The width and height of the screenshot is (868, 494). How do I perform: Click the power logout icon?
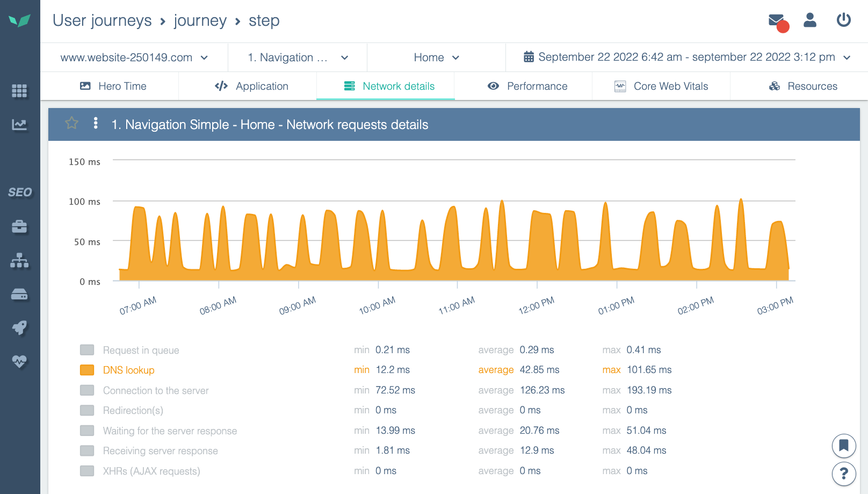coord(843,20)
